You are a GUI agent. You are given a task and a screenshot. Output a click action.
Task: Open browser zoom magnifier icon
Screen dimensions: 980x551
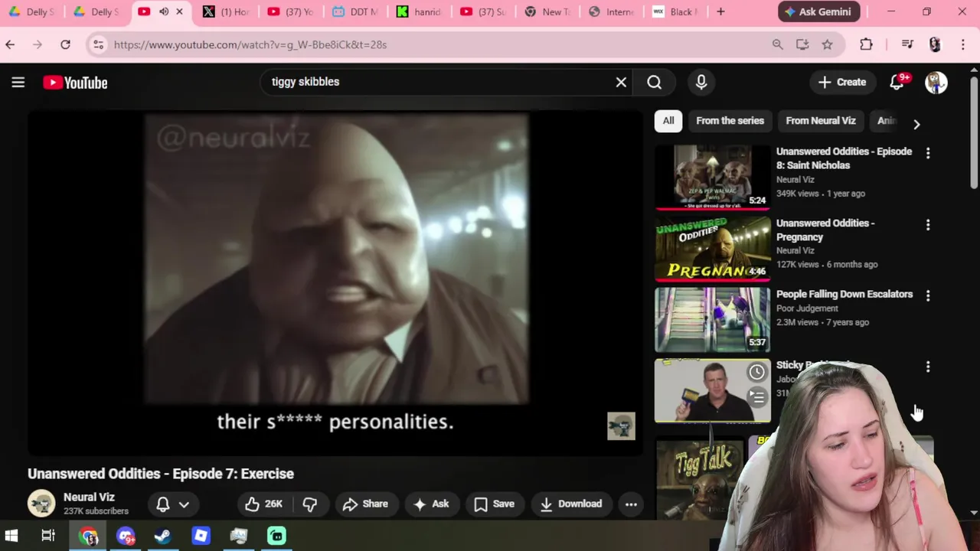point(777,44)
